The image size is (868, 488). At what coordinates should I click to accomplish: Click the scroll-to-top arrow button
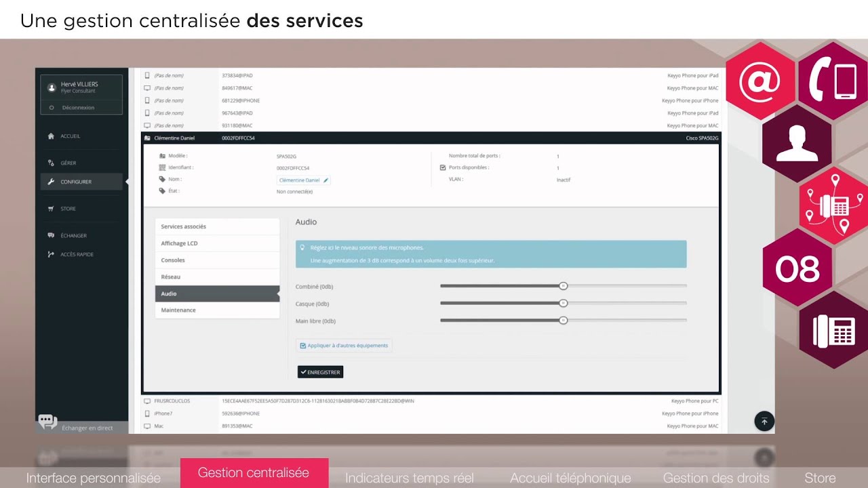pyautogui.click(x=764, y=422)
